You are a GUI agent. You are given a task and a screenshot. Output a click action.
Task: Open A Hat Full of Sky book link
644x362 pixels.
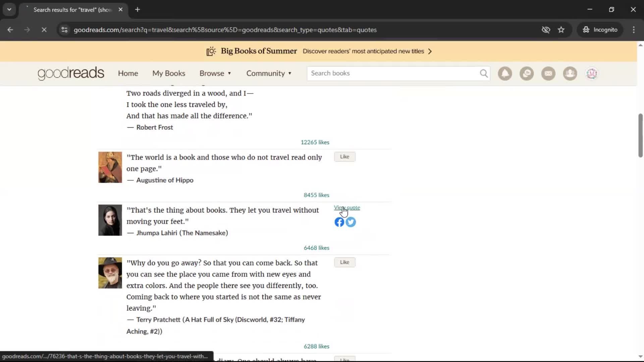coord(216,325)
